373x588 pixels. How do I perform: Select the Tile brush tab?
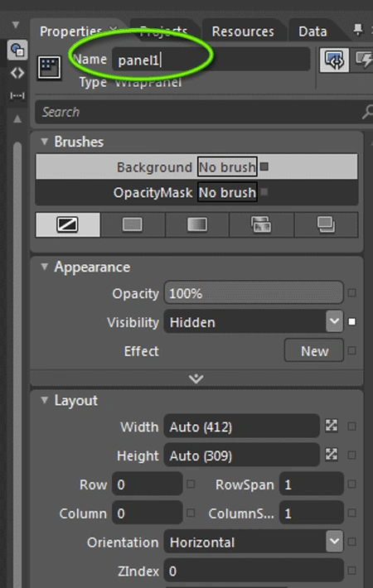click(261, 224)
